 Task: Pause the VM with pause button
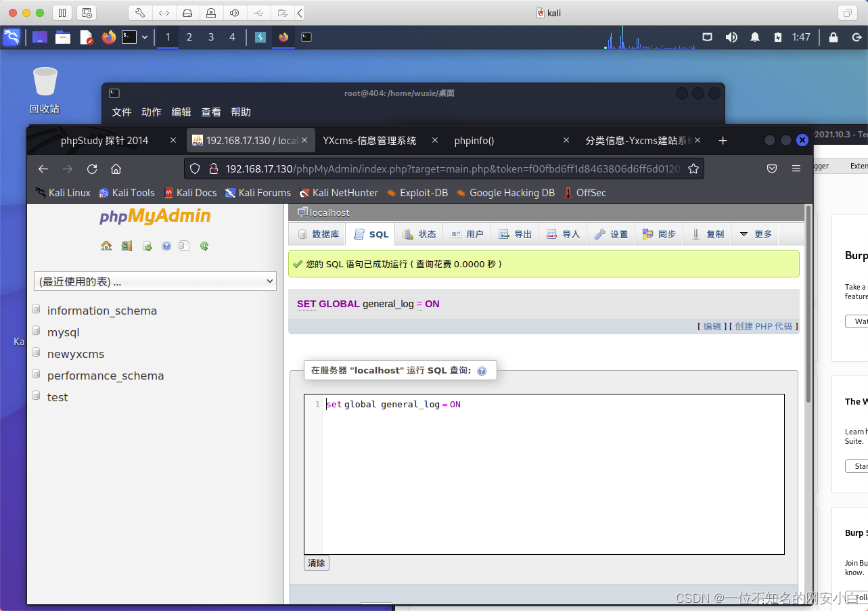point(62,13)
